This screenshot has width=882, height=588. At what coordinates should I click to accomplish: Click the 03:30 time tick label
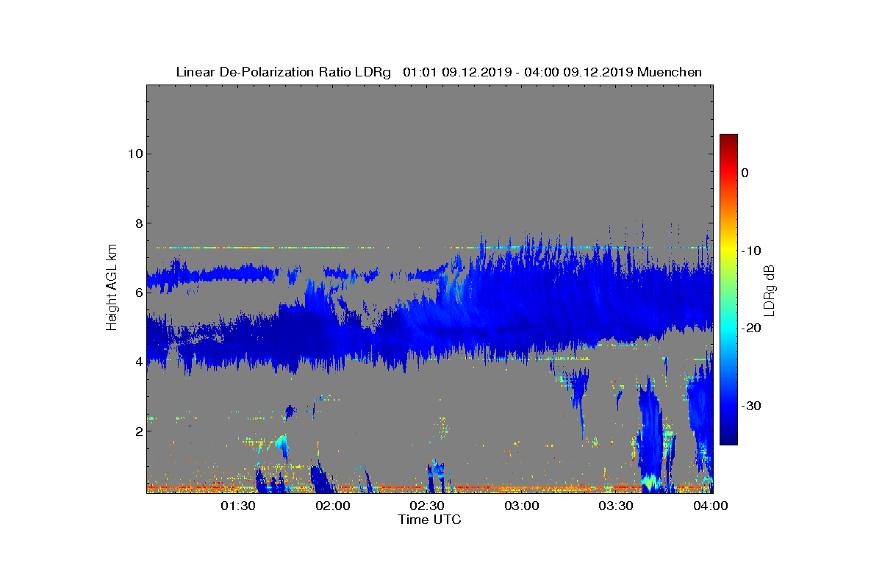point(616,506)
